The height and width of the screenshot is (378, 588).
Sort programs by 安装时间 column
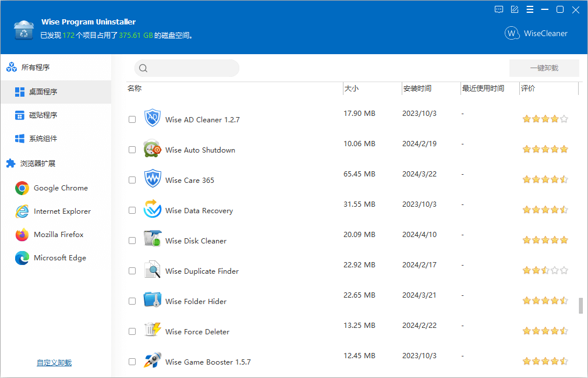(419, 88)
